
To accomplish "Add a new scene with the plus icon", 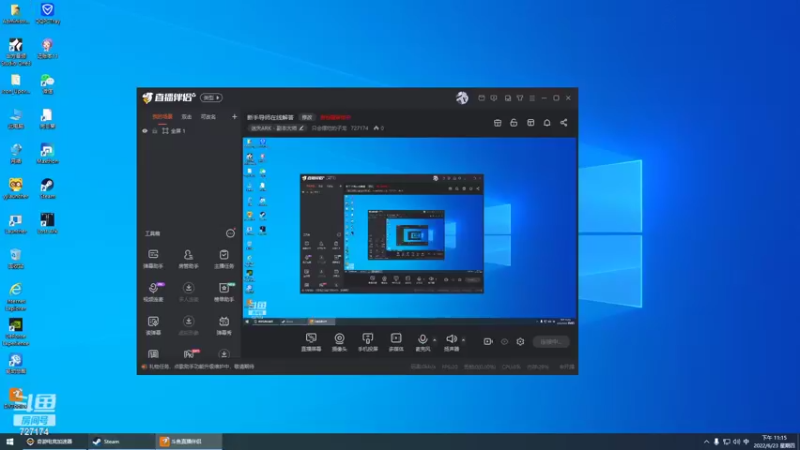I will click(x=234, y=117).
